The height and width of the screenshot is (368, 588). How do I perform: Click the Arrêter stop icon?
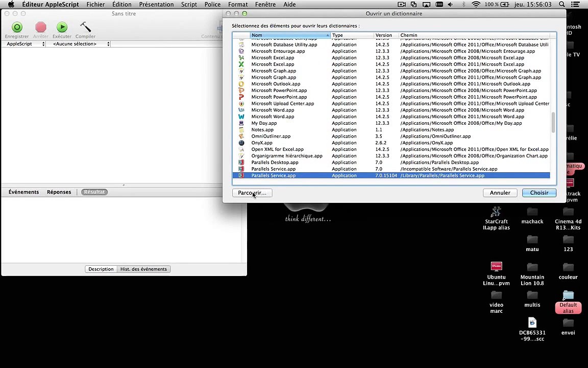(40, 27)
